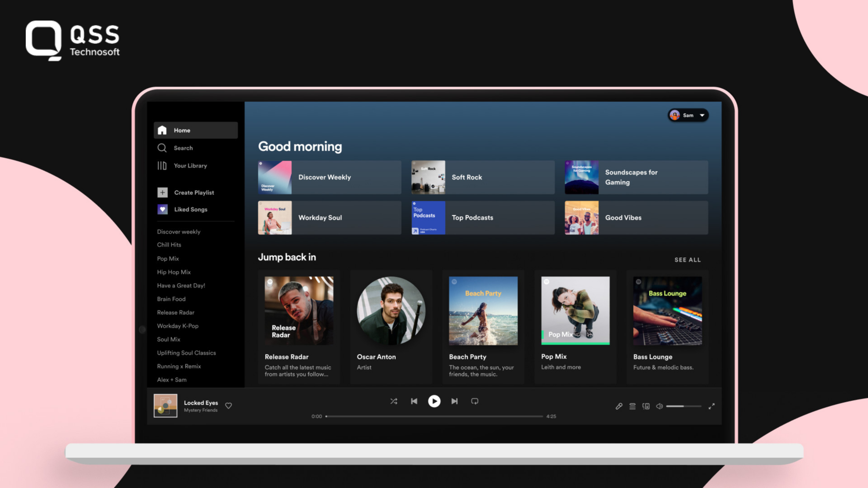Open Oscar Anton artist card
This screenshot has width=868, height=488.
[391, 327]
